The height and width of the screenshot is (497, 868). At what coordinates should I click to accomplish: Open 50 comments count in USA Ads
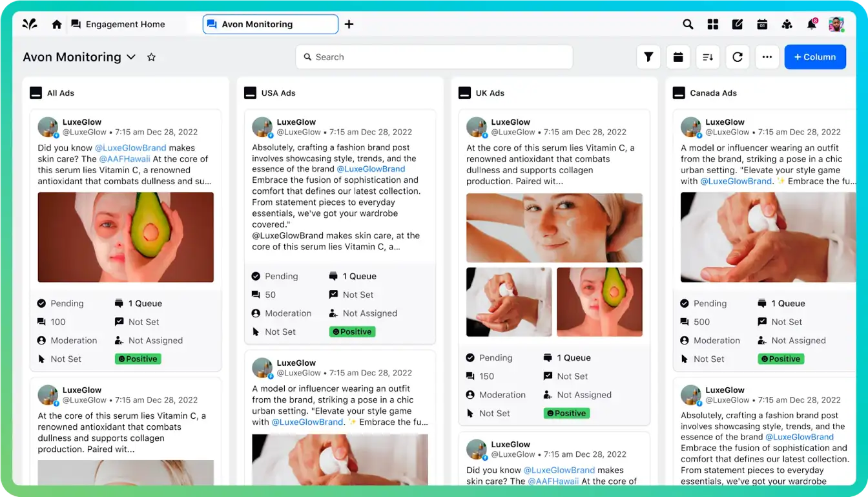point(263,295)
